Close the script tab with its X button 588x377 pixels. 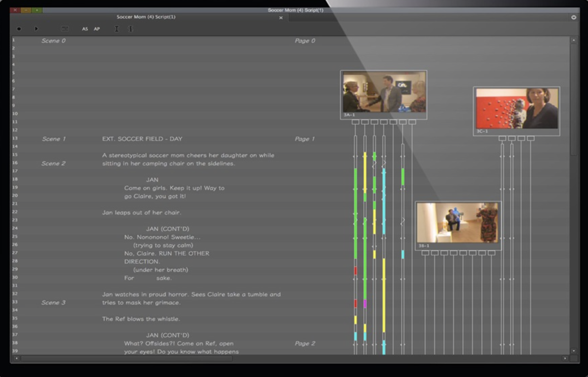pos(281,18)
